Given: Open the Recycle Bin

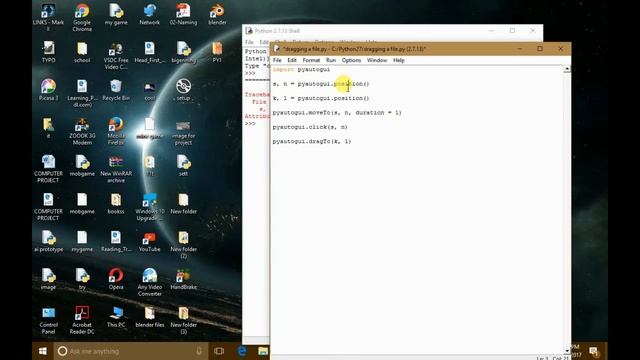Looking at the screenshot, I should click(116, 90).
